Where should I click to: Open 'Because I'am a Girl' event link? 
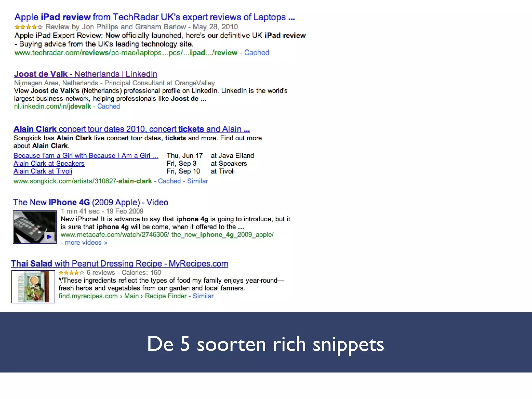coord(86,156)
